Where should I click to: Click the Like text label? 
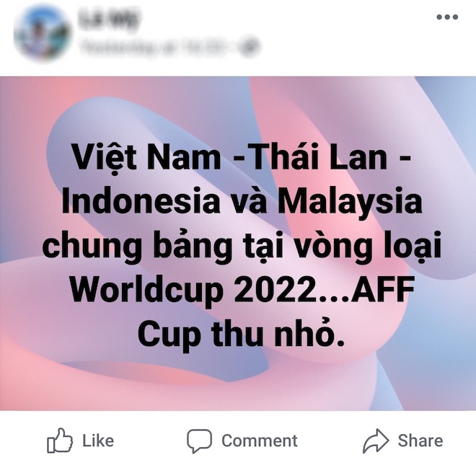pyautogui.click(x=98, y=441)
